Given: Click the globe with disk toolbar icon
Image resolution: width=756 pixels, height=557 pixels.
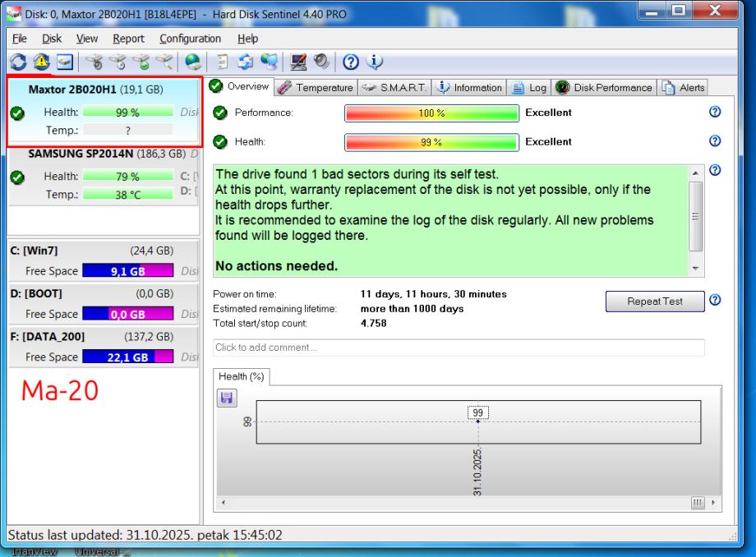Looking at the screenshot, I should pyautogui.click(x=193, y=62).
